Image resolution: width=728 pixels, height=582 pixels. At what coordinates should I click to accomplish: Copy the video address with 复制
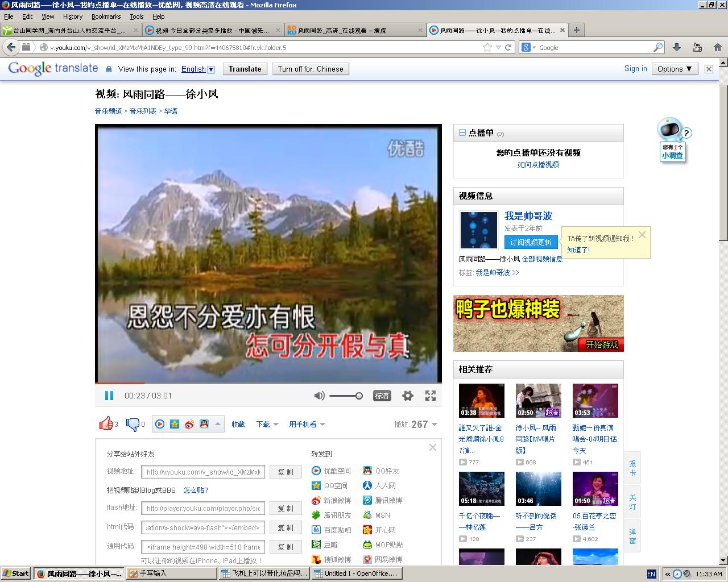(286, 472)
